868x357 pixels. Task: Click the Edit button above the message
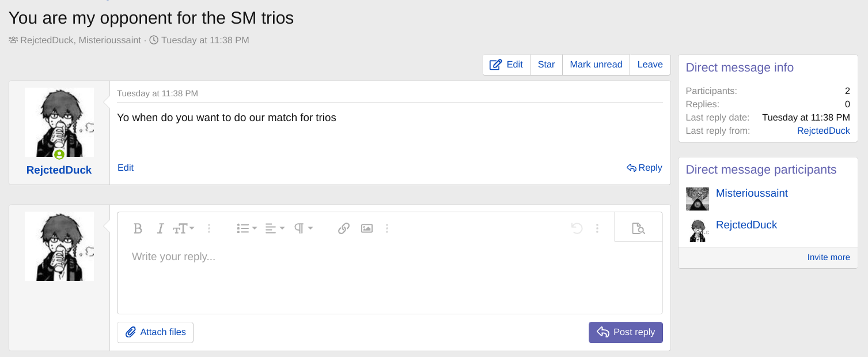coord(506,65)
